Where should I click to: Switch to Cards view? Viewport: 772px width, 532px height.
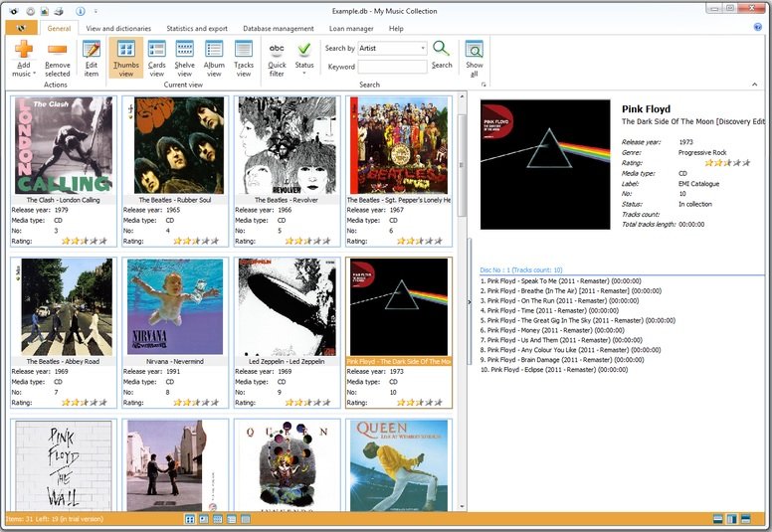click(x=156, y=58)
